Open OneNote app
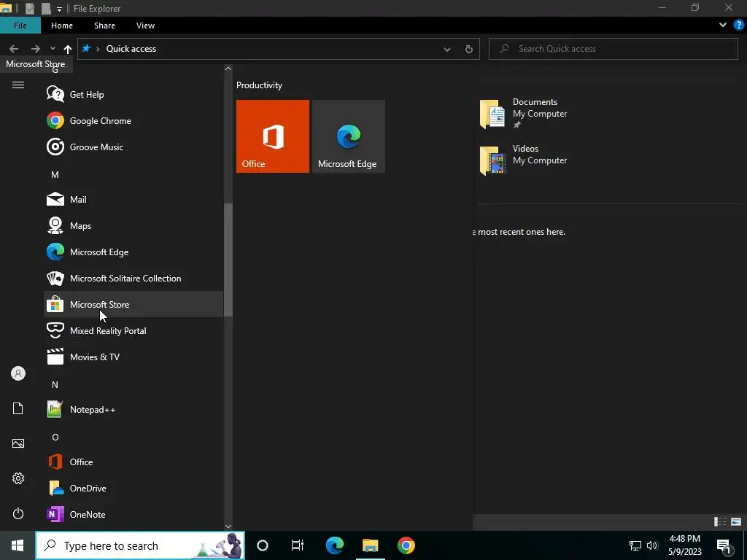The image size is (747, 560). pos(133,514)
